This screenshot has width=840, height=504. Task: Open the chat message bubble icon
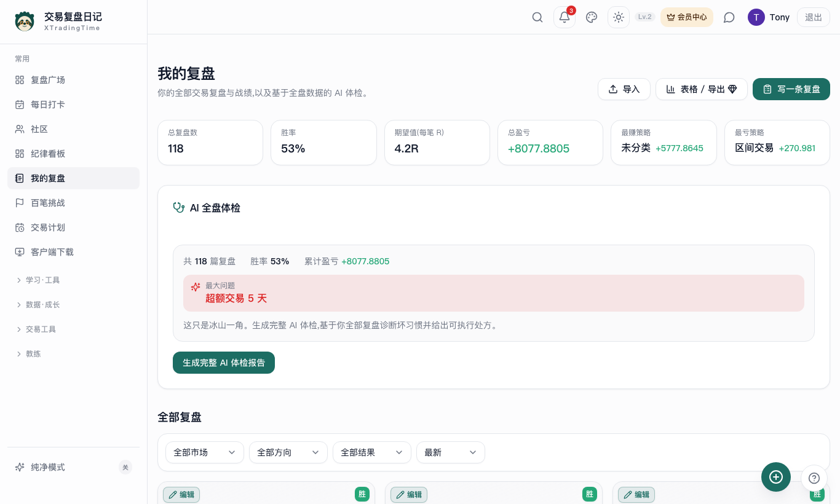click(729, 17)
